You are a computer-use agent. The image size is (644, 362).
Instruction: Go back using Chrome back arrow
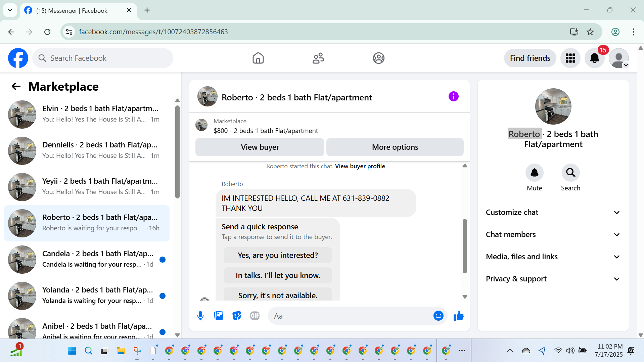click(11, 32)
